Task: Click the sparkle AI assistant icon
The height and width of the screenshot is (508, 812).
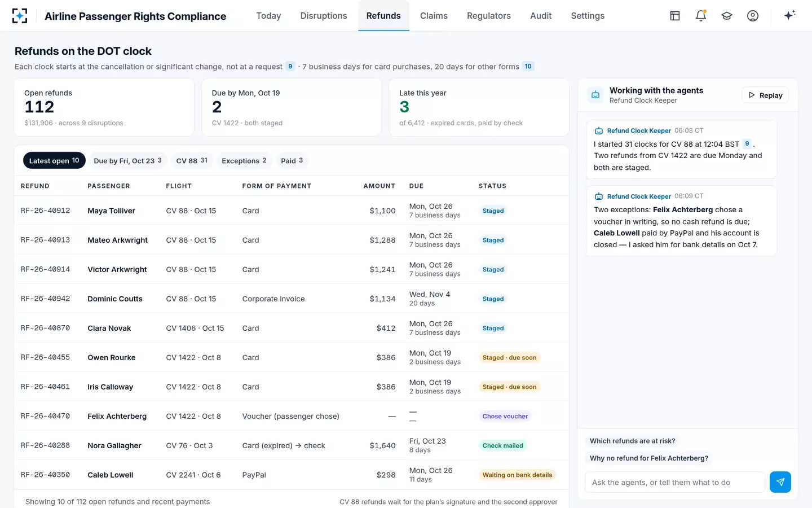Action: pyautogui.click(x=789, y=15)
